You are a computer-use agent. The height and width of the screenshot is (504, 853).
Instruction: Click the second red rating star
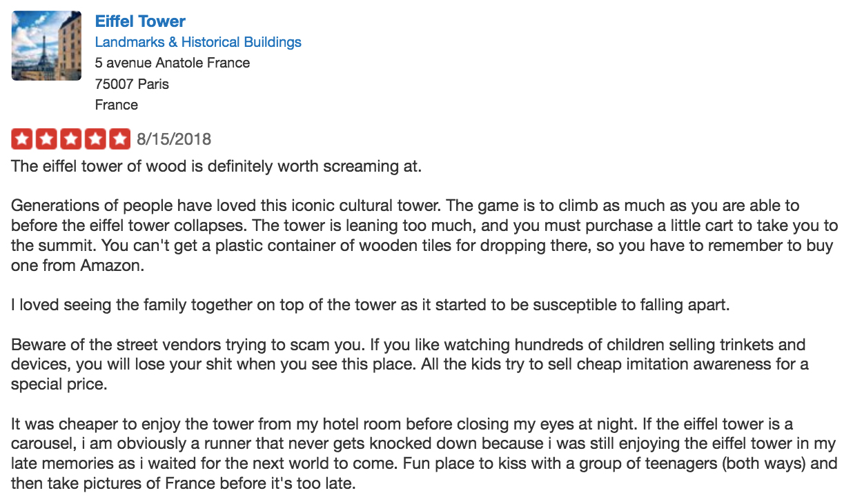click(x=46, y=139)
